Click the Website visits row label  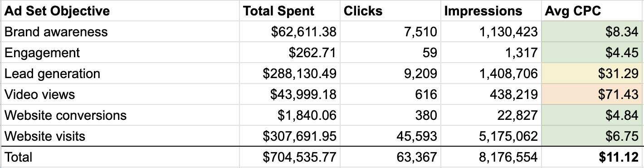pyautogui.click(x=120, y=136)
